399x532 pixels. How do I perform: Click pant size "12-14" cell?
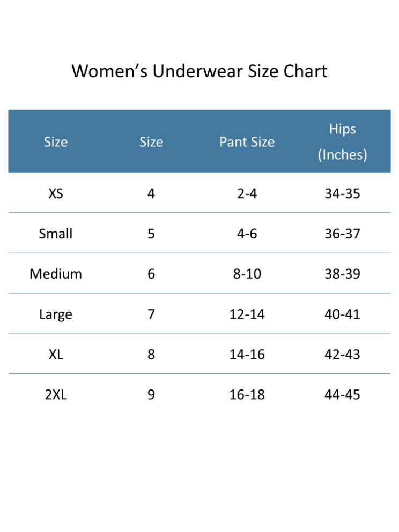pyautogui.click(x=247, y=314)
